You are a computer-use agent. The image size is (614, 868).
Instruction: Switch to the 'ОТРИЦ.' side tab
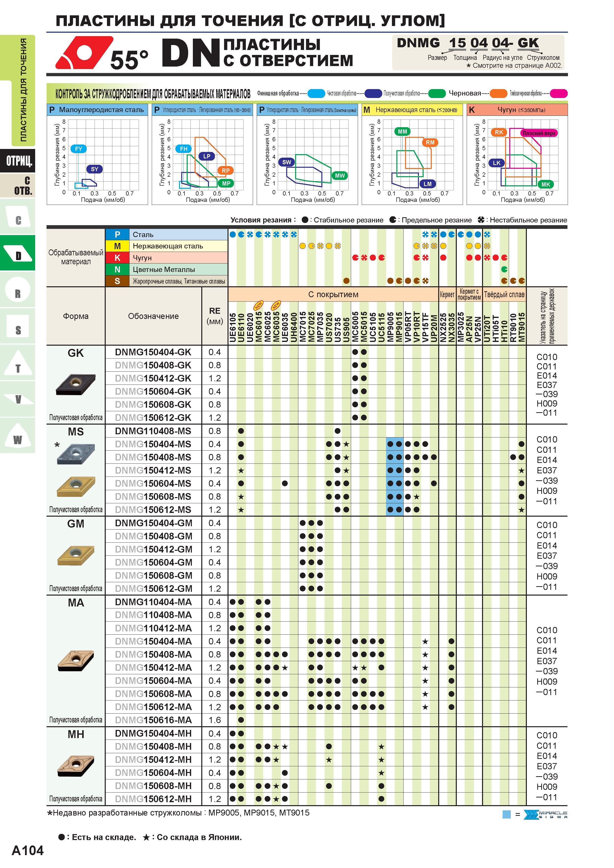18,161
